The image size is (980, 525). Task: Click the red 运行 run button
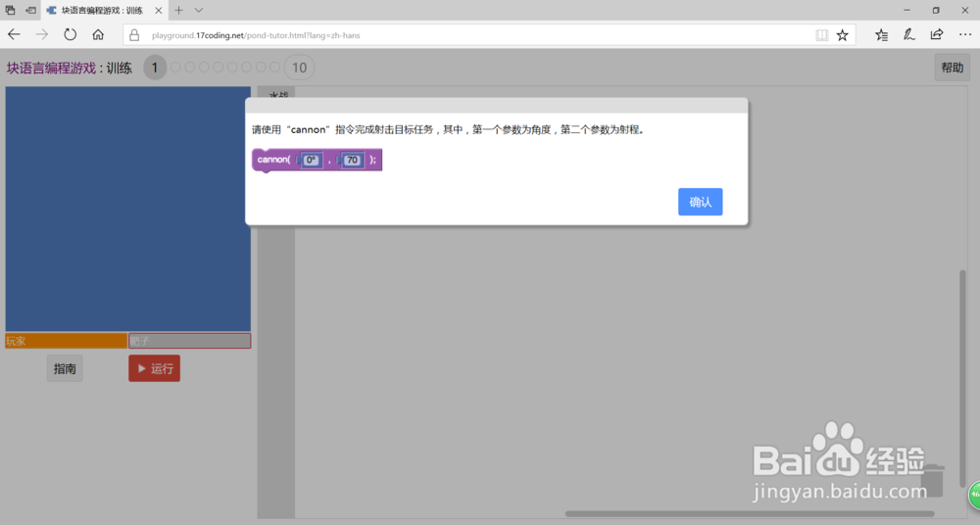155,368
